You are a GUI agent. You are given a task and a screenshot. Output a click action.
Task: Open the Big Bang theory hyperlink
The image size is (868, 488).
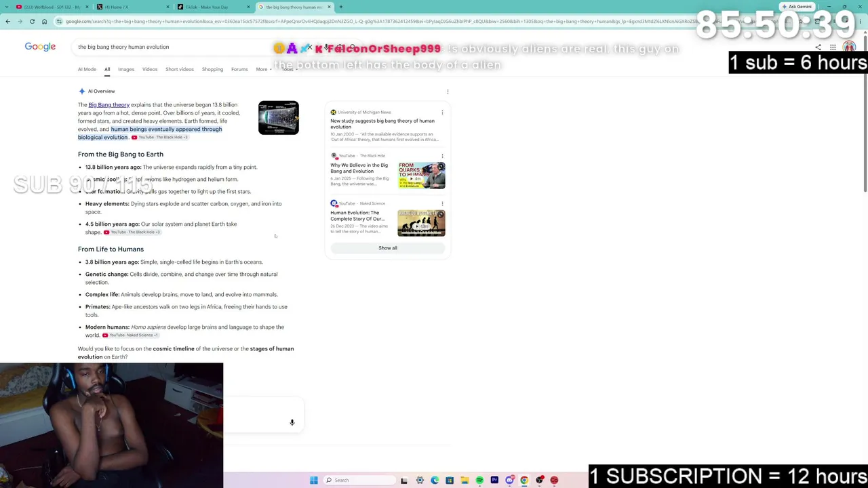108,105
